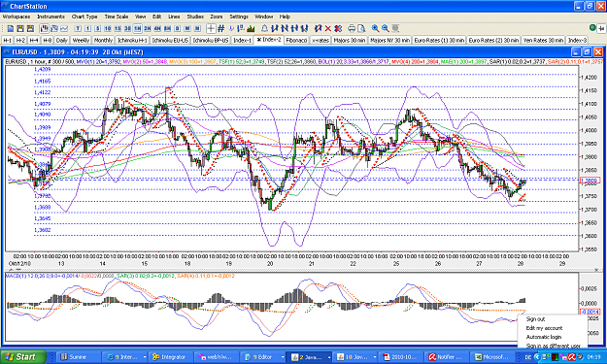Open the Settings menu
The height and width of the screenshot is (364, 607).
coord(239,17)
